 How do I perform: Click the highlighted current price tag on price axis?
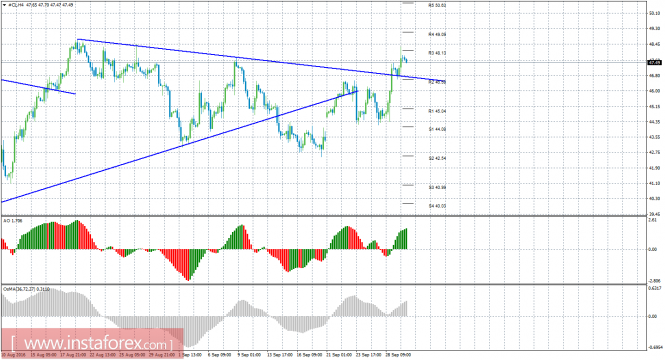click(x=654, y=62)
